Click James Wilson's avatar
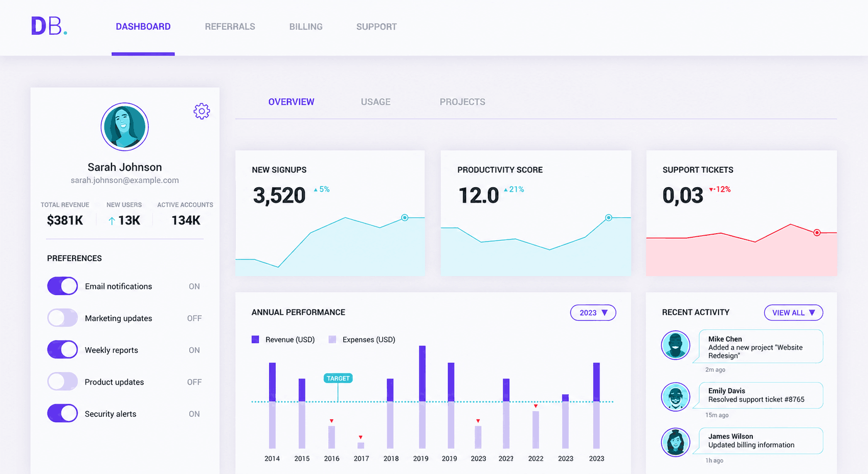The image size is (868, 474). pyautogui.click(x=676, y=442)
